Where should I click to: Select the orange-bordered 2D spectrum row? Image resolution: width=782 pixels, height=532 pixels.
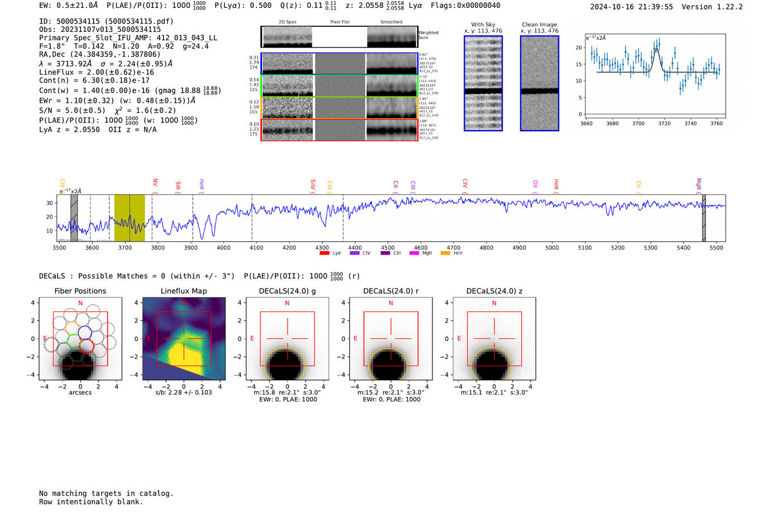tap(340, 108)
